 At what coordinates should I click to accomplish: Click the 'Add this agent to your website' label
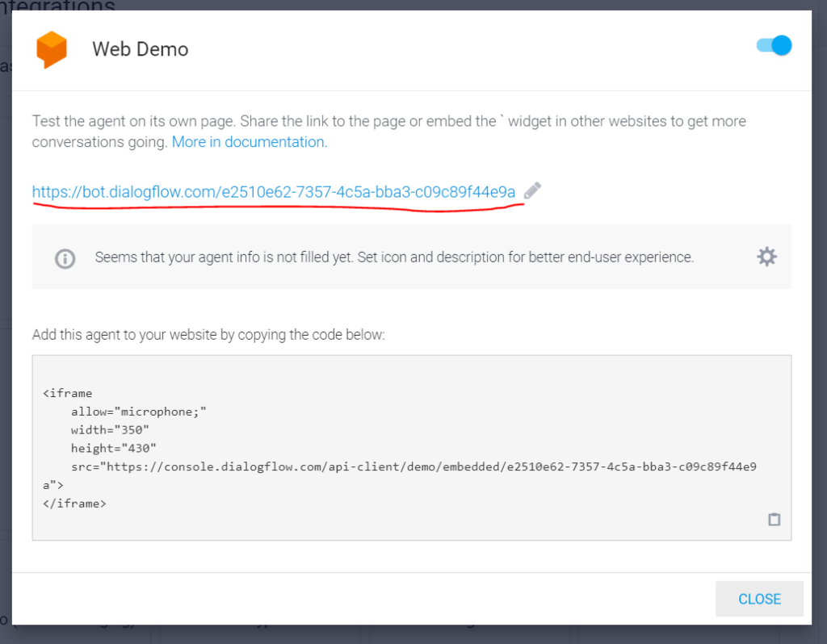208,335
